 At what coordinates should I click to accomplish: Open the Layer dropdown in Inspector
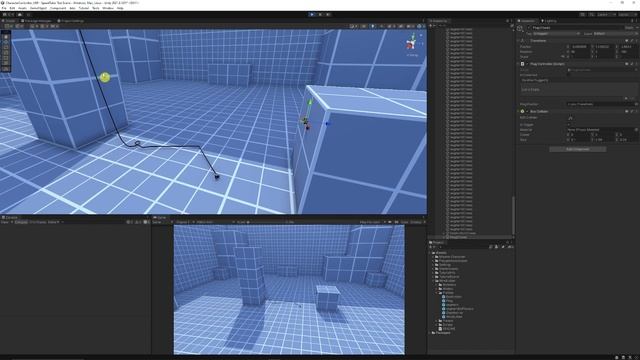point(615,34)
